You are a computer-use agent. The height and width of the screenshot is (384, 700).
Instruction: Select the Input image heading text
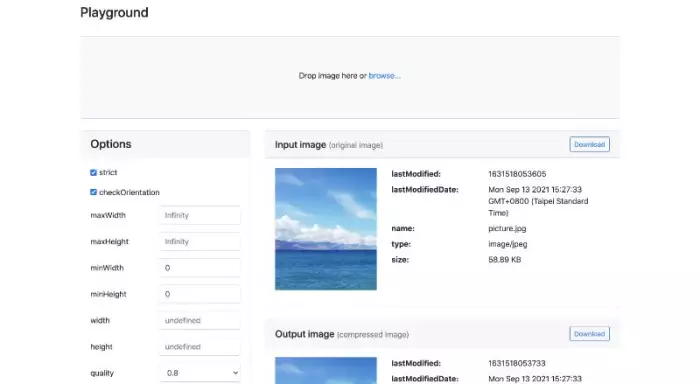[300, 145]
